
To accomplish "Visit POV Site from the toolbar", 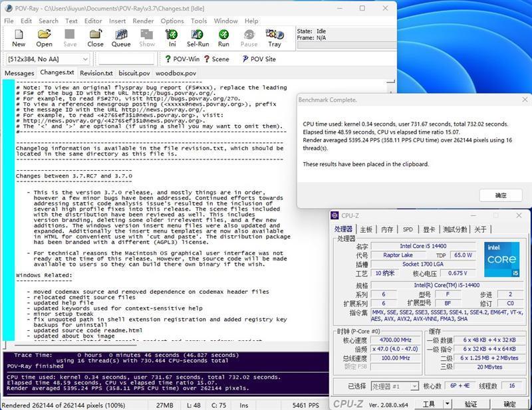I will tap(257, 59).
